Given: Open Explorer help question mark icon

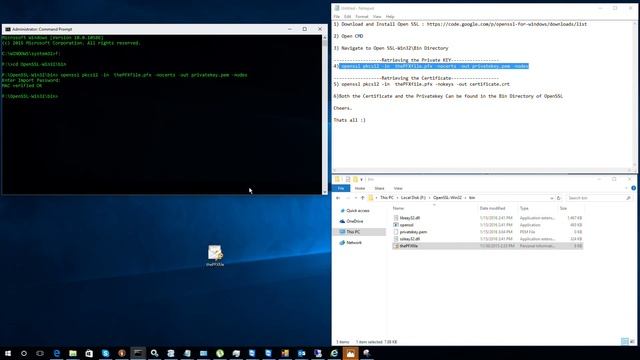Looking at the screenshot, I should click(633, 188).
